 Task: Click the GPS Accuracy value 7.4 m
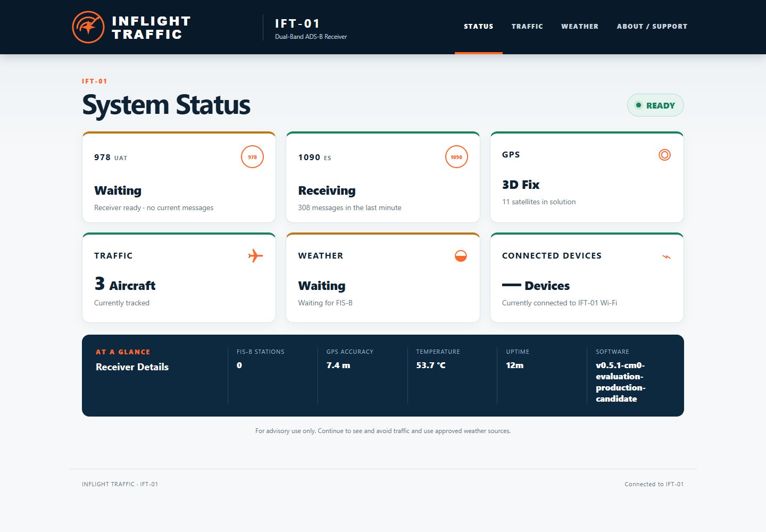(x=338, y=365)
